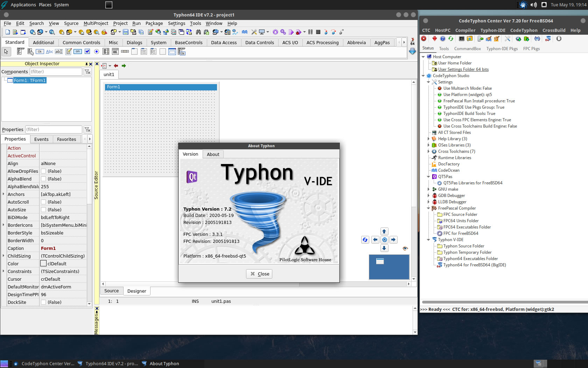The height and width of the screenshot is (368, 588).
Task: Select the TLabel Abc component icon
Action: click(x=49, y=52)
